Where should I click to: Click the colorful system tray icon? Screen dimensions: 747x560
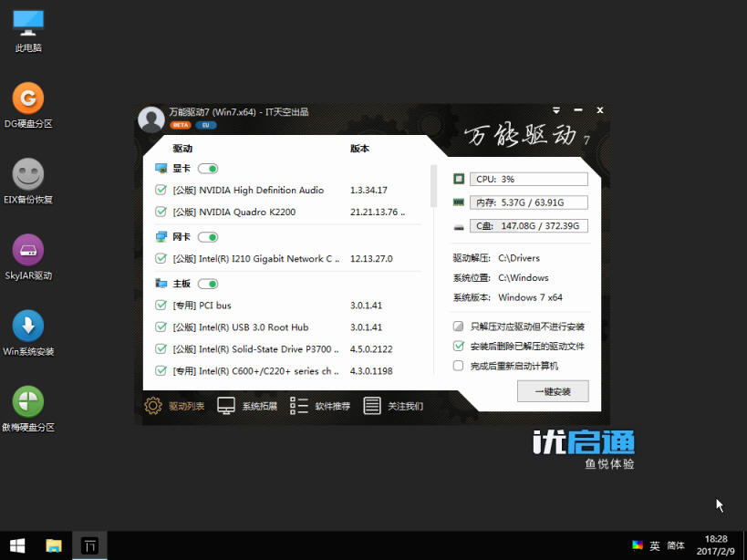637,545
